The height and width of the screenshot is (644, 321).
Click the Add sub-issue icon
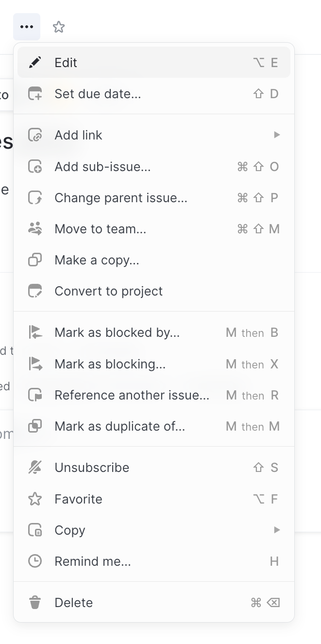point(34,167)
